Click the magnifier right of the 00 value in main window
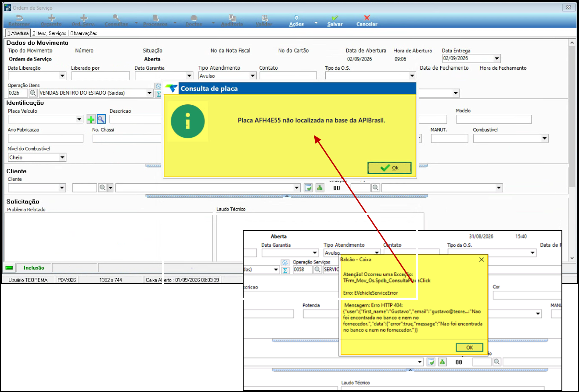Viewport: 579px width, 392px height. pyautogui.click(x=376, y=188)
